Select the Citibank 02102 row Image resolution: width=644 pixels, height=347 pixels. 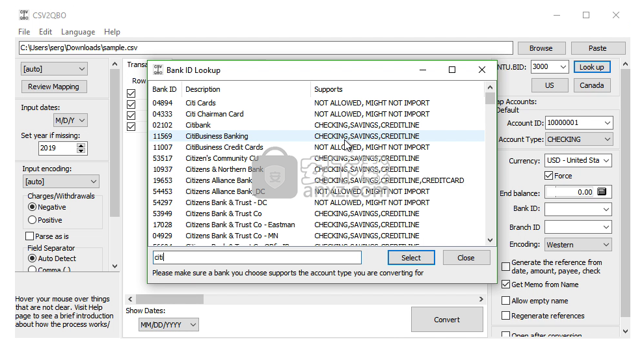pyautogui.click(x=316, y=125)
